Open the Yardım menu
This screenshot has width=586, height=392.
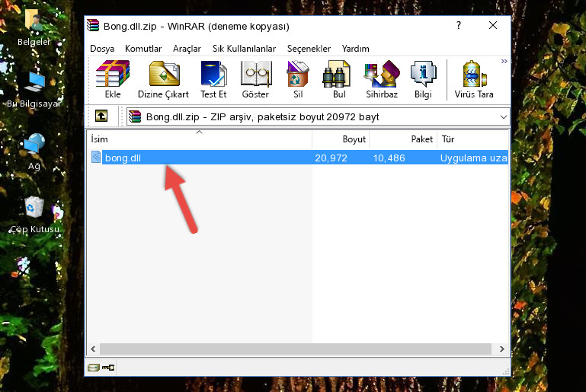click(355, 49)
